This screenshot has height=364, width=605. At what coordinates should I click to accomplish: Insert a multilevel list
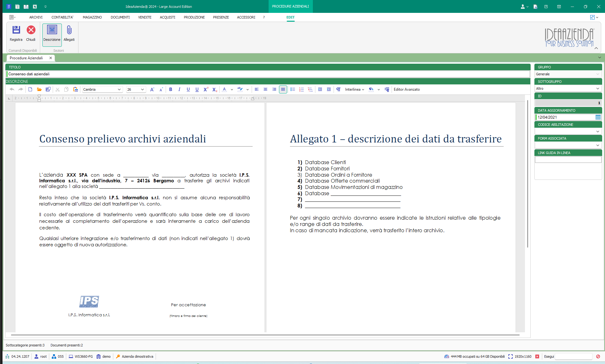click(310, 89)
